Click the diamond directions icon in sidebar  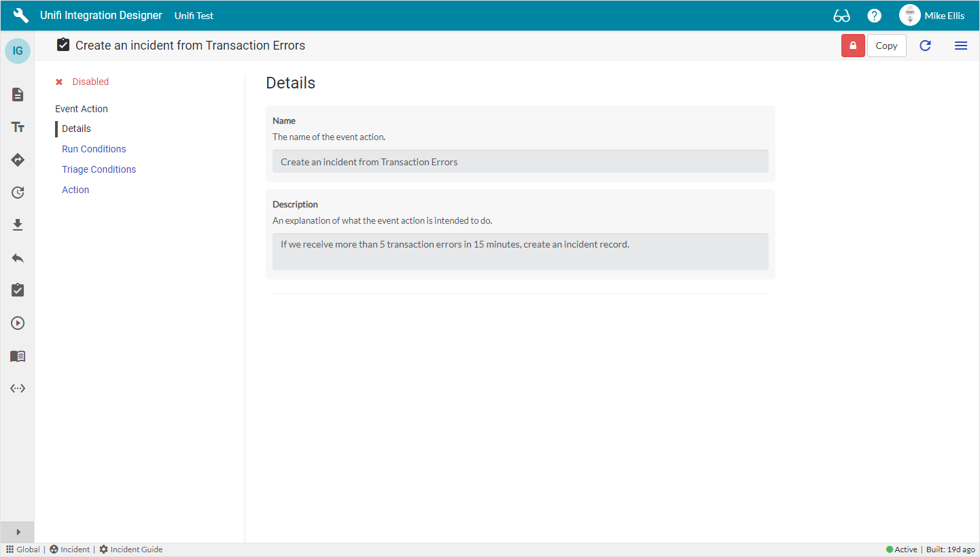coord(18,160)
